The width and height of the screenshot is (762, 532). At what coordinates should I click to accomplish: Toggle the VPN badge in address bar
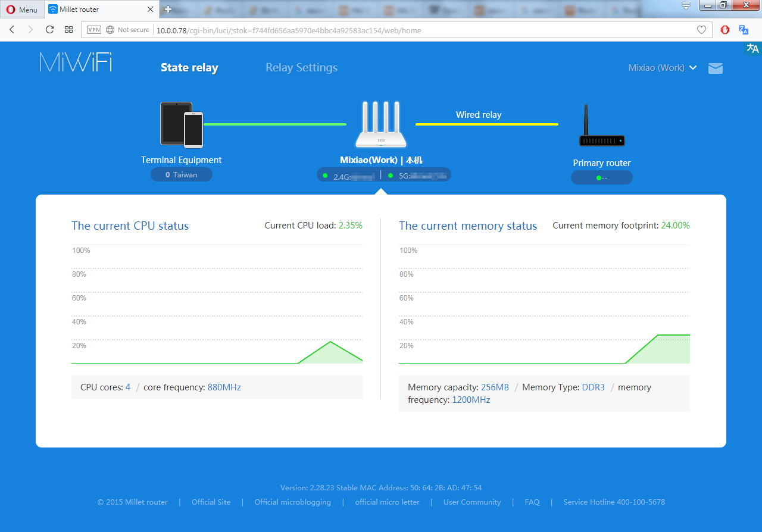click(94, 30)
